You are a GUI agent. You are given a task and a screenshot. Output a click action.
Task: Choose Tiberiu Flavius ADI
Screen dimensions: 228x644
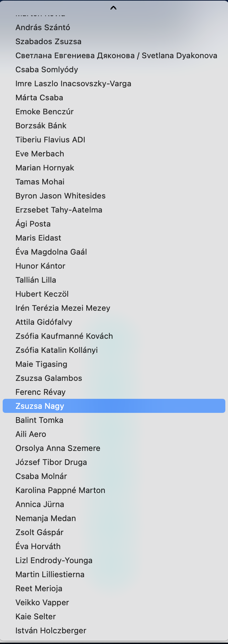click(x=50, y=140)
